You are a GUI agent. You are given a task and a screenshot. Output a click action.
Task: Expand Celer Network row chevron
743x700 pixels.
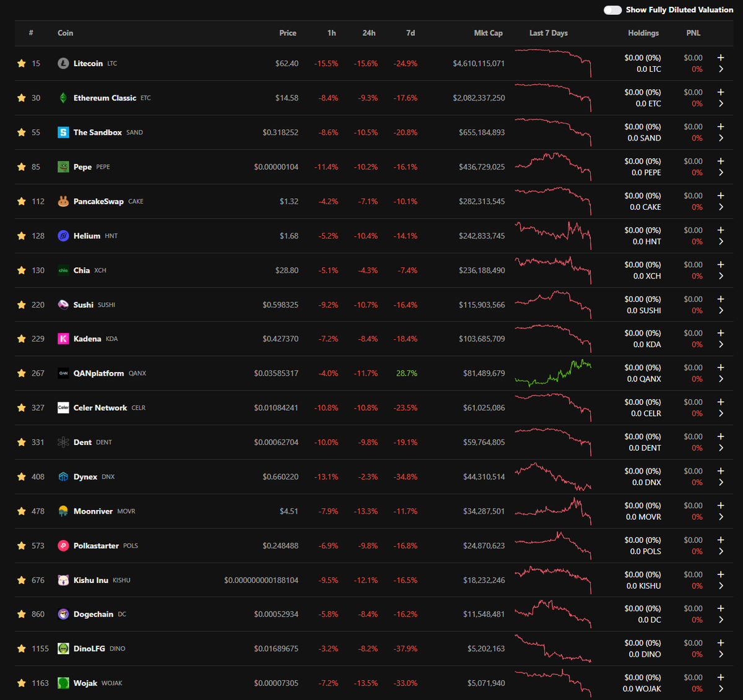(721, 413)
